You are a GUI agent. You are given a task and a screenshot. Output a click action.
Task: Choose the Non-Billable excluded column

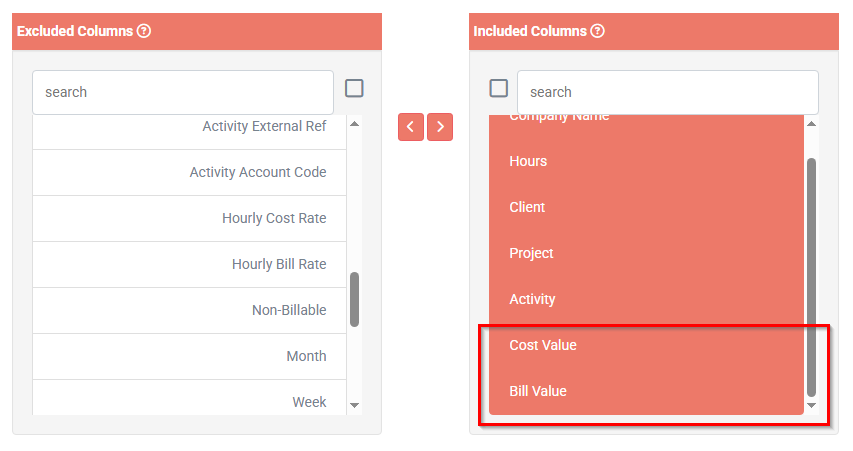point(189,311)
